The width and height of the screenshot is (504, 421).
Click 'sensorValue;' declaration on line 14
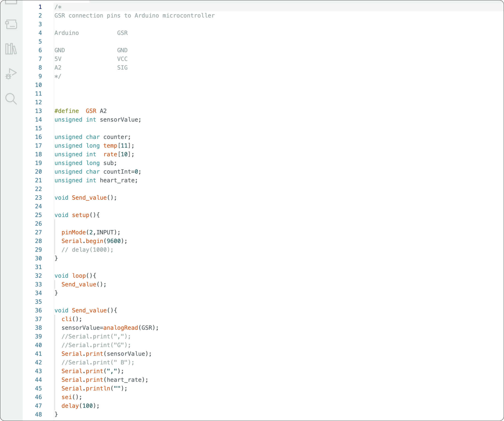click(120, 120)
